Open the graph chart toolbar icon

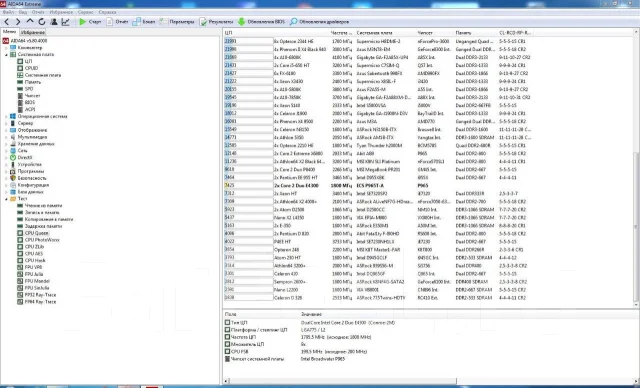point(65,22)
